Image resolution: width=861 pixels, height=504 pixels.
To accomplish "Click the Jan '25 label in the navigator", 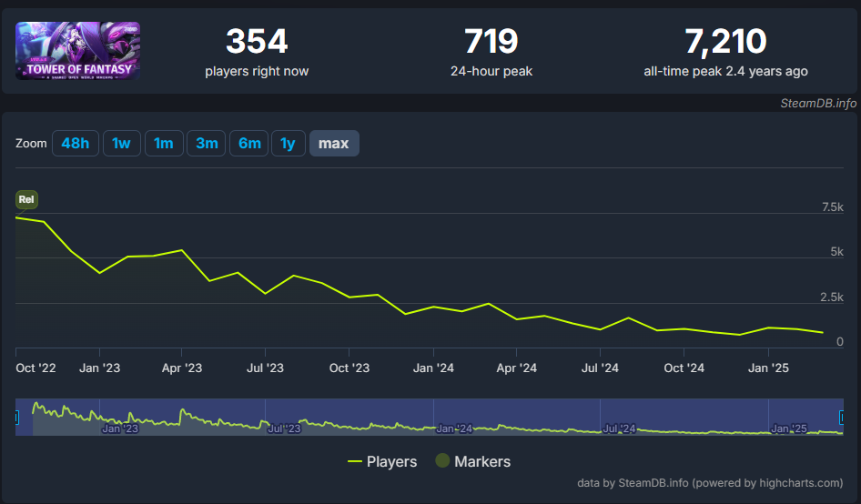I will click(789, 428).
